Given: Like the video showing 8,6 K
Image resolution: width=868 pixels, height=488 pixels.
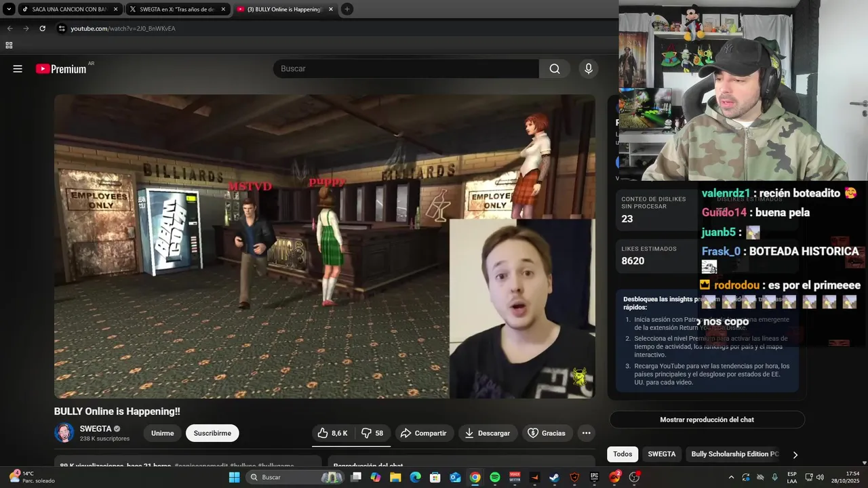Looking at the screenshot, I should tap(332, 433).
